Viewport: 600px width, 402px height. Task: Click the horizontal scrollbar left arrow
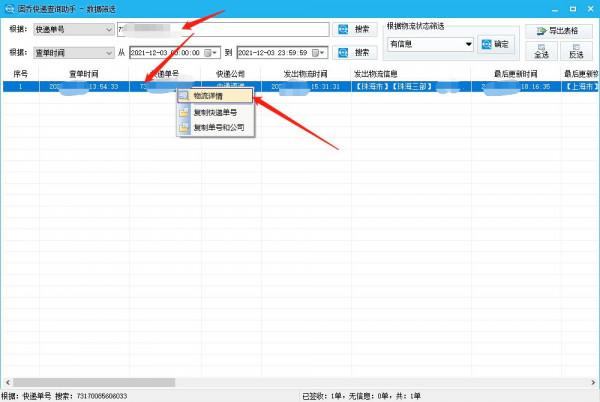(8, 382)
